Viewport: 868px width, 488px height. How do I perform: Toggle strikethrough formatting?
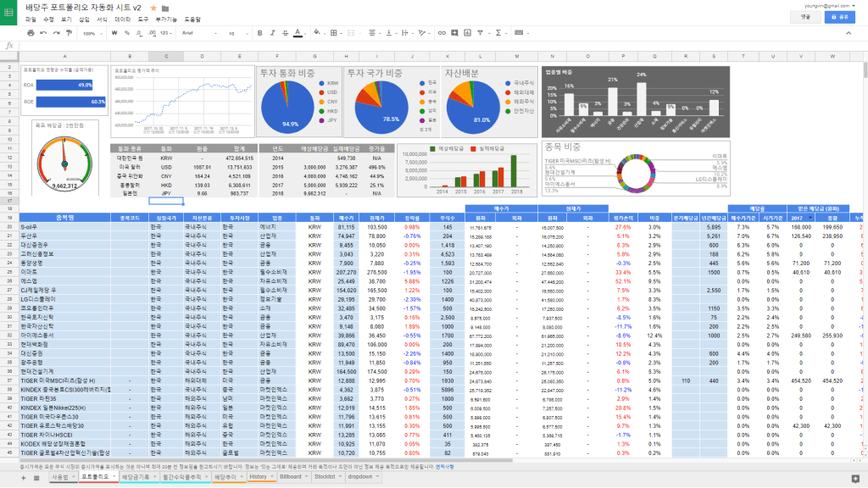(x=285, y=33)
